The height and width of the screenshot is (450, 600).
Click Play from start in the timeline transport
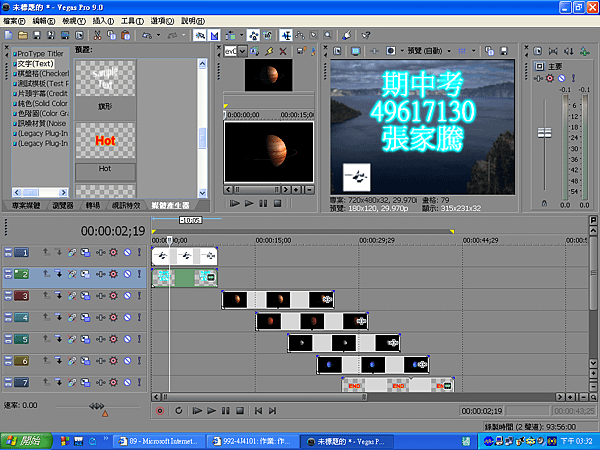[197, 411]
